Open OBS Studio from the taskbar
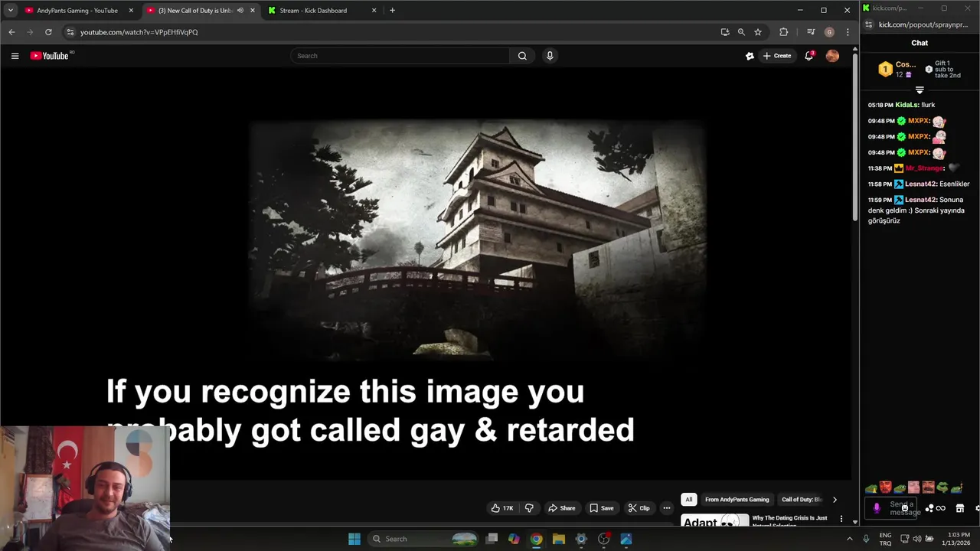This screenshot has height=551, width=980. click(x=604, y=539)
